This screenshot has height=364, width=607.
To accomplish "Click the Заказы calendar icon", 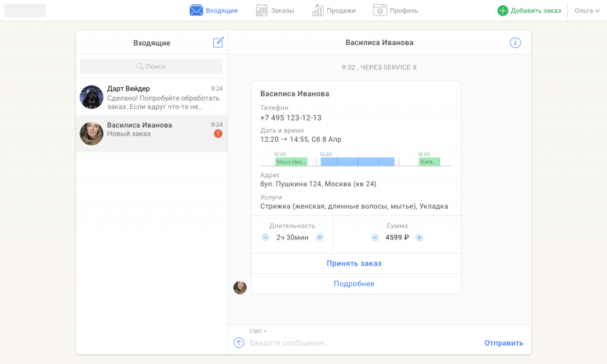I will point(261,11).
